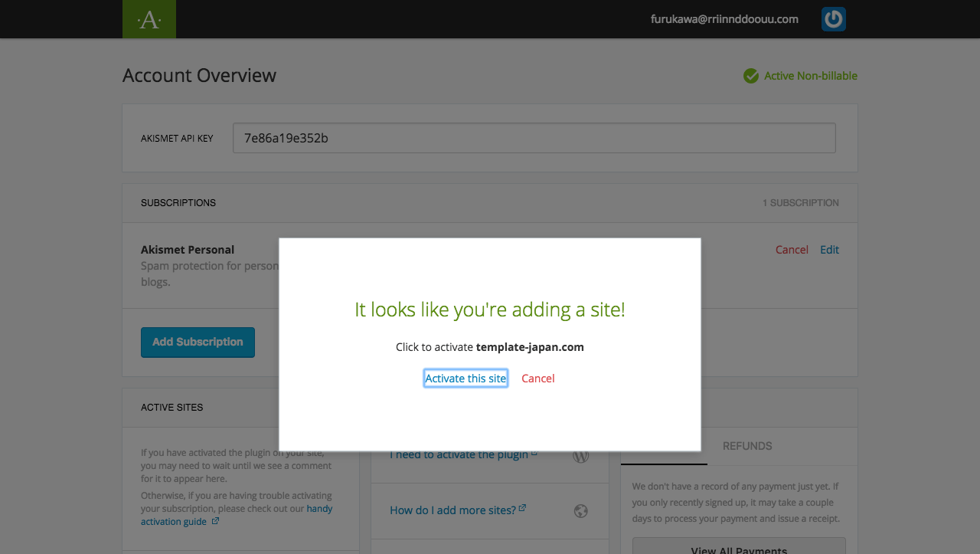Screen dimensions: 980x554
Task: Click the Akismet green logo
Action: 149,19
